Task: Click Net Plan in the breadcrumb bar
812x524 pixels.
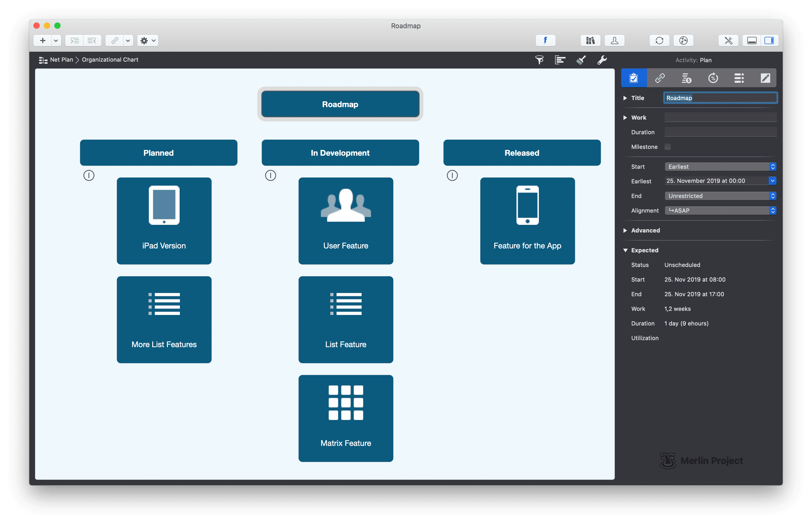Action: (x=62, y=60)
